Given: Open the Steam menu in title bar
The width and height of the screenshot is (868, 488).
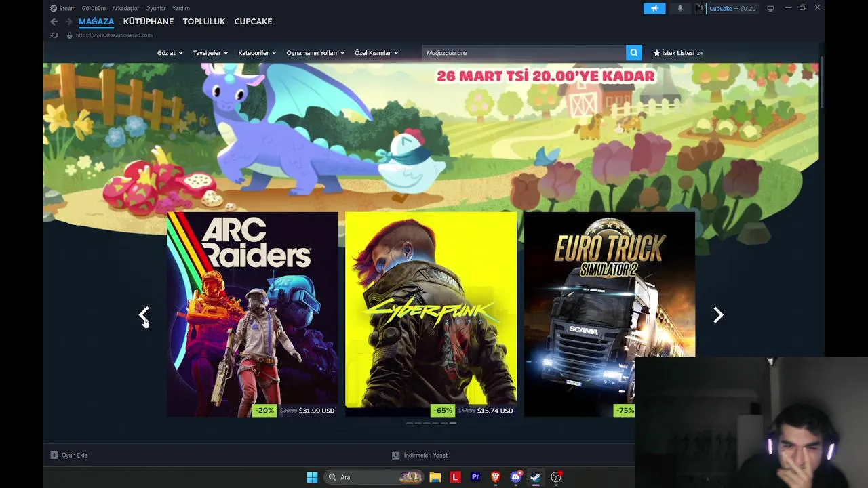Looking at the screenshot, I should 63,8.
